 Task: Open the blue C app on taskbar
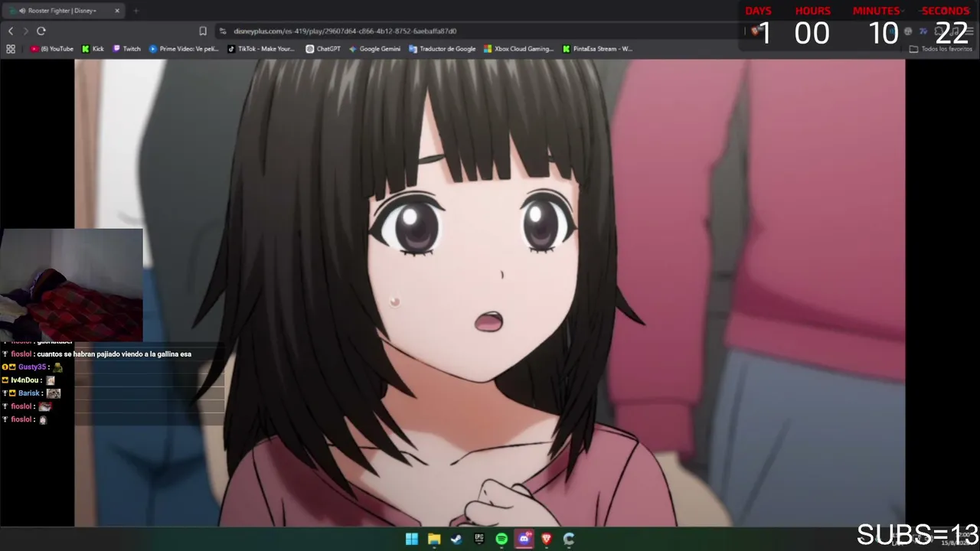coord(569,539)
